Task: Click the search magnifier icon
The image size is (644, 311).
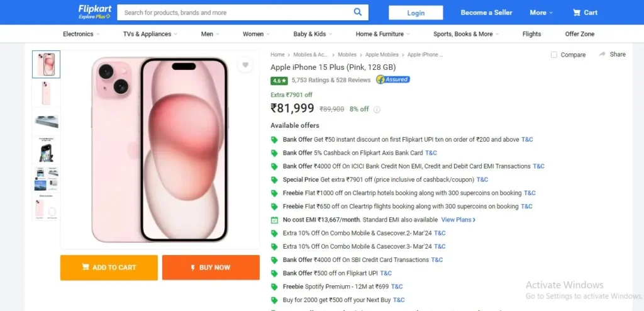Action: coord(358,12)
